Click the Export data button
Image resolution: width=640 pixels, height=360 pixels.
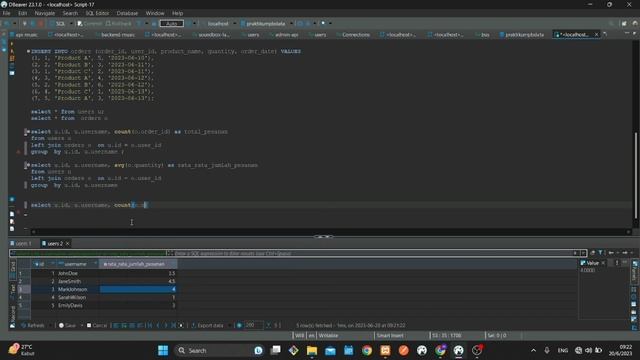point(207,326)
